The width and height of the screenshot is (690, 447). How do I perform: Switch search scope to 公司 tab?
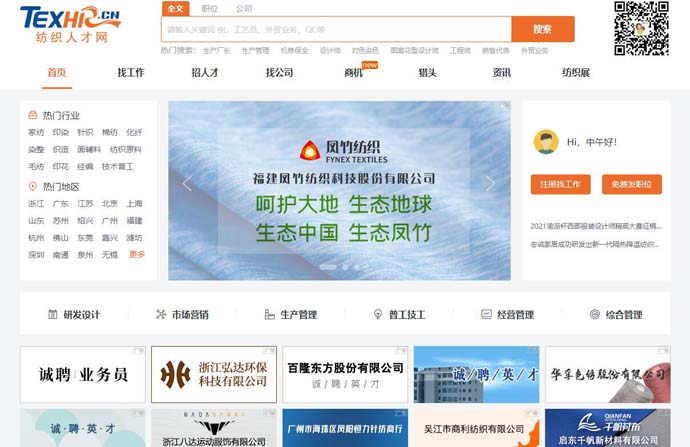tap(244, 8)
